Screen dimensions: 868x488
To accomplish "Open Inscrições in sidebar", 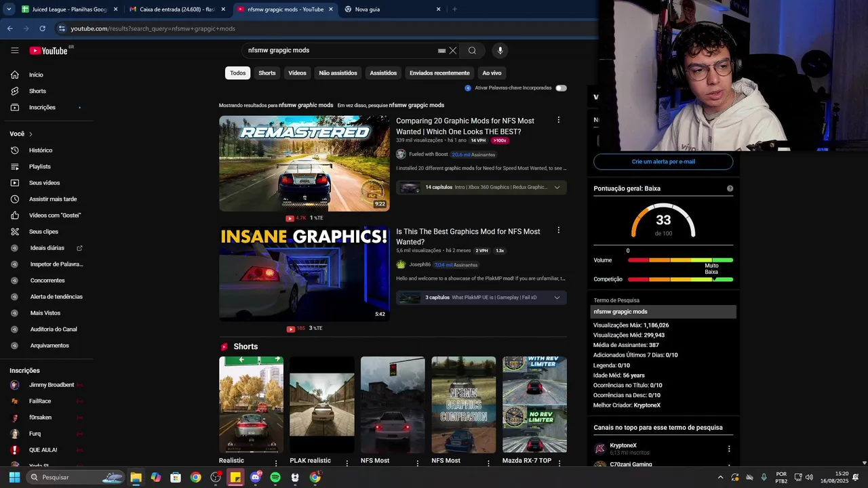I will [x=42, y=107].
